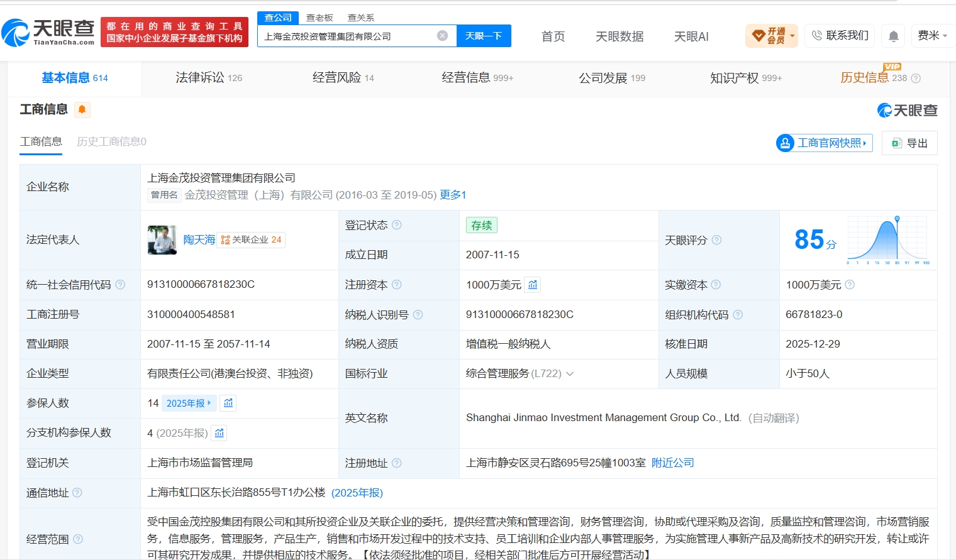This screenshot has width=956, height=560.
Task: Open the 陶天海 legal representative link
Action: pos(199,240)
